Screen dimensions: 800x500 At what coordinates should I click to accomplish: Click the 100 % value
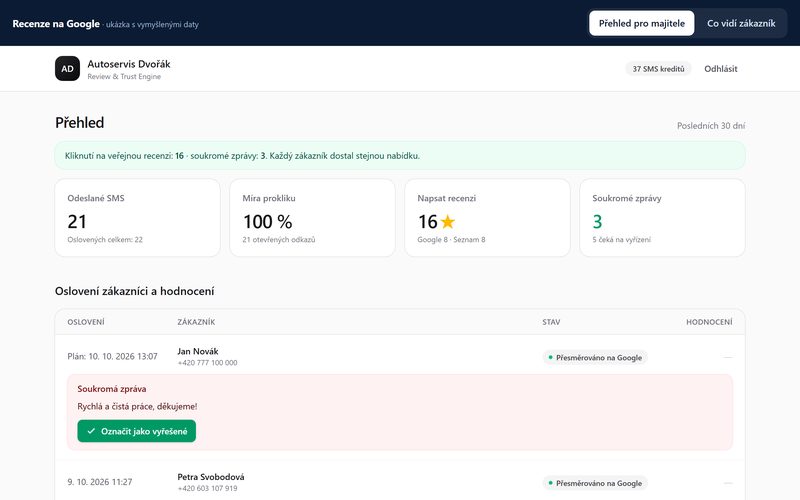tap(267, 221)
